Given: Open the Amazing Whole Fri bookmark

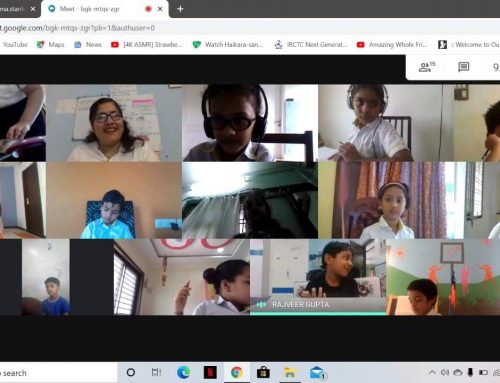Looking at the screenshot, I should [x=392, y=44].
